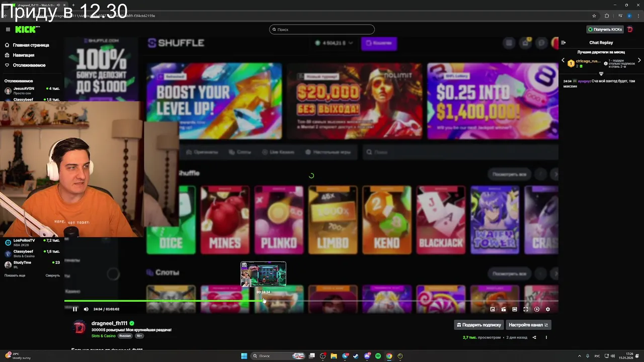Open Главная страница in the sidebar

pyautogui.click(x=31, y=45)
